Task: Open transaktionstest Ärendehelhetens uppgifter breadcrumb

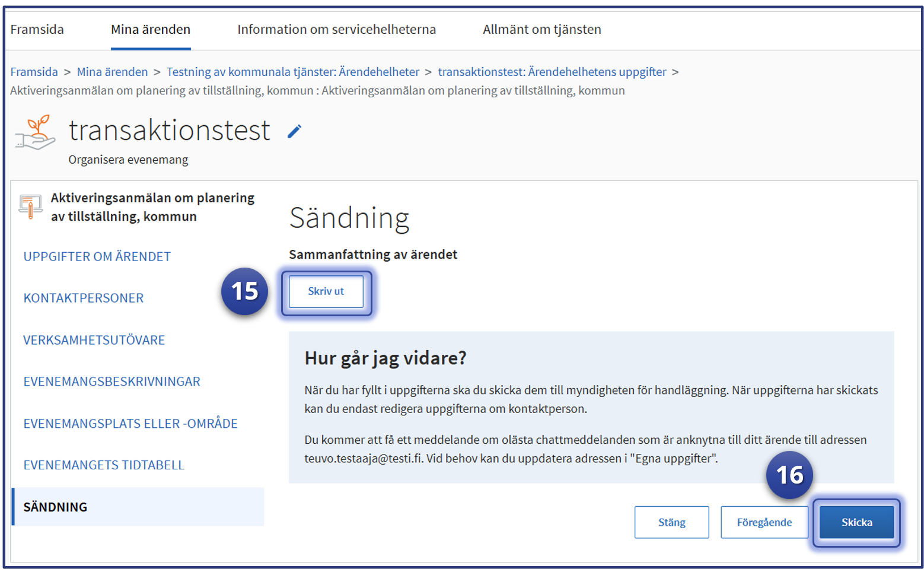Action: [x=552, y=72]
